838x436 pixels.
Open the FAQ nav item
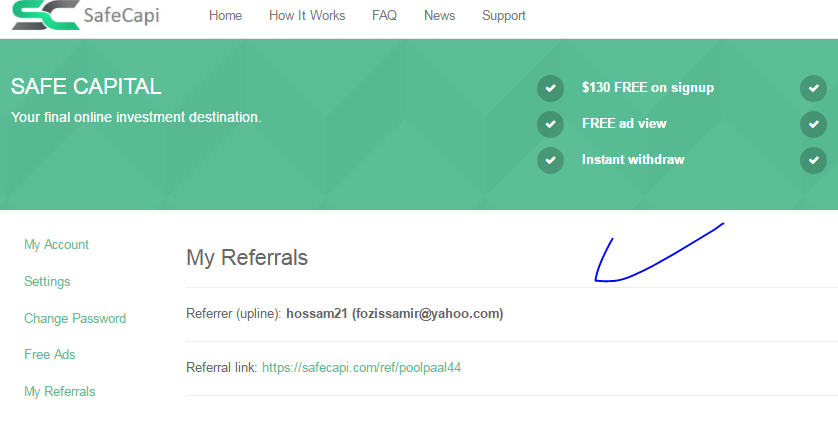click(x=384, y=15)
